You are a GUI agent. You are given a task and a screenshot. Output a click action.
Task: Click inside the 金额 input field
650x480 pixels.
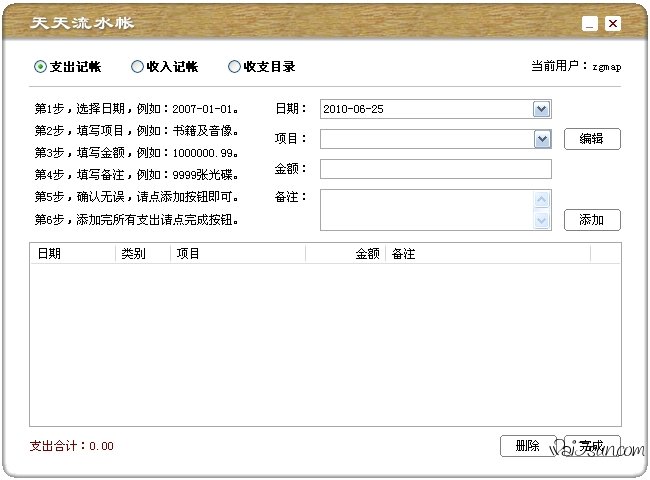click(435, 169)
